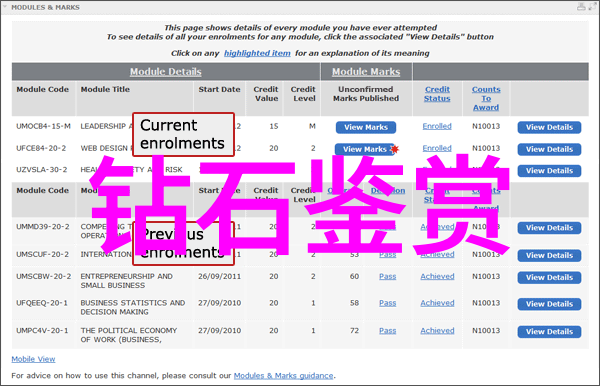Select module code UFQEEQ-20-1

click(x=42, y=303)
